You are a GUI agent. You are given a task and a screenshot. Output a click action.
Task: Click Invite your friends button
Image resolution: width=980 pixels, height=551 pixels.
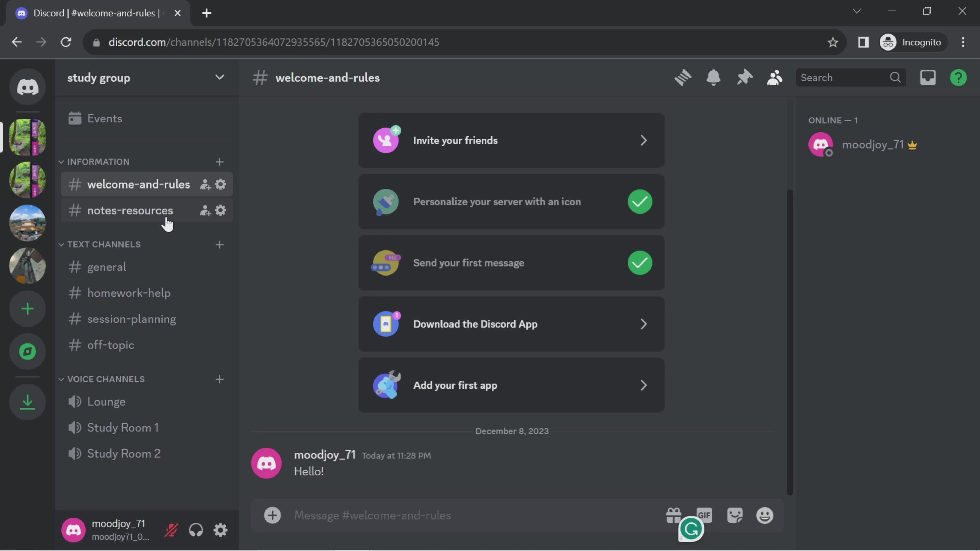pos(511,141)
